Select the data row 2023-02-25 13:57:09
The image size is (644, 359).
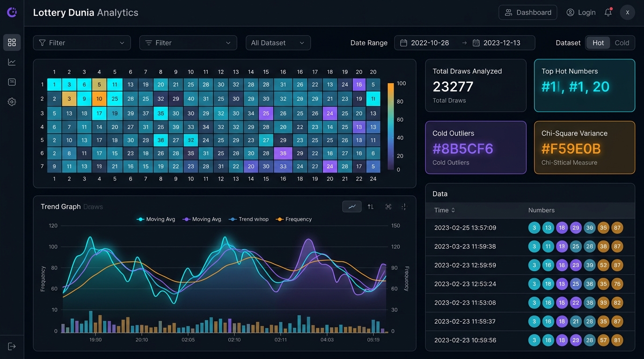tap(530, 228)
